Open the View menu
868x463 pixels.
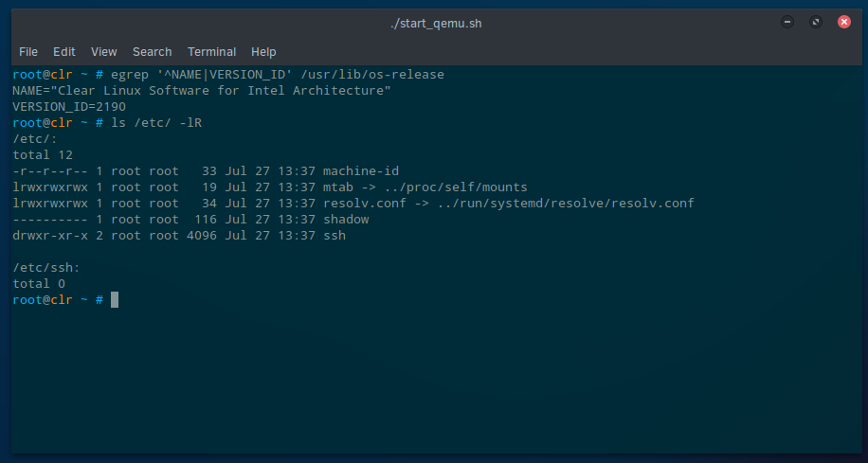point(104,52)
